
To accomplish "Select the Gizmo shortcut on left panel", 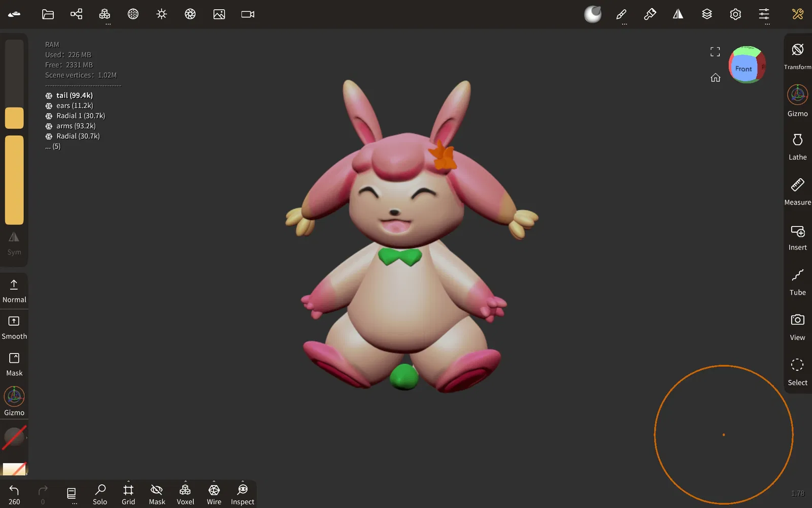I will pos(14,401).
